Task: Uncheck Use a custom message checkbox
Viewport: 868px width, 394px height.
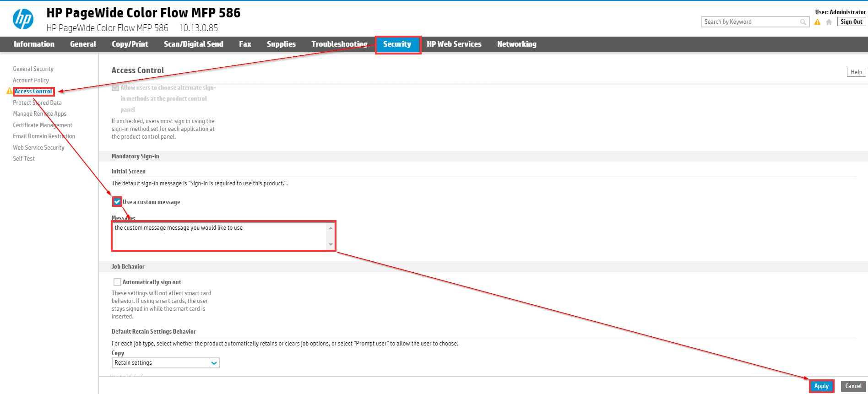Action: pos(117,202)
